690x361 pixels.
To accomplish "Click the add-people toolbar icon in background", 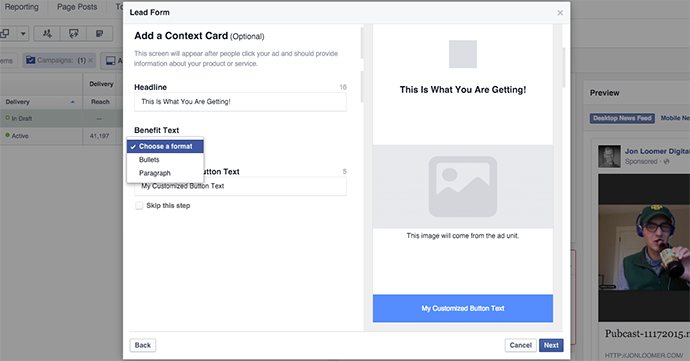I will tap(47, 33).
